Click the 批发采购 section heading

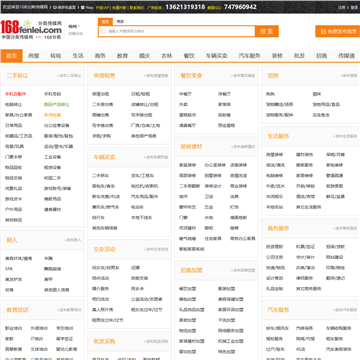tap(104, 341)
